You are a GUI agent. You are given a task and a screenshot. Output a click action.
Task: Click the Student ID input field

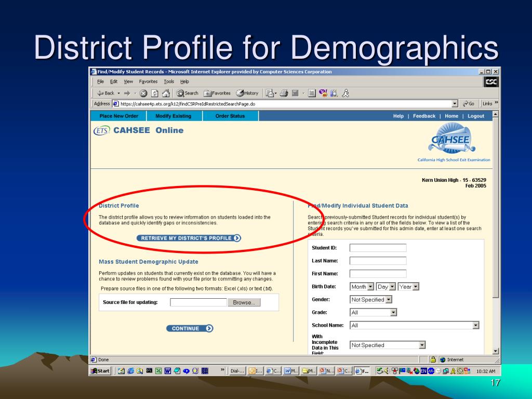[x=378, y=248]
